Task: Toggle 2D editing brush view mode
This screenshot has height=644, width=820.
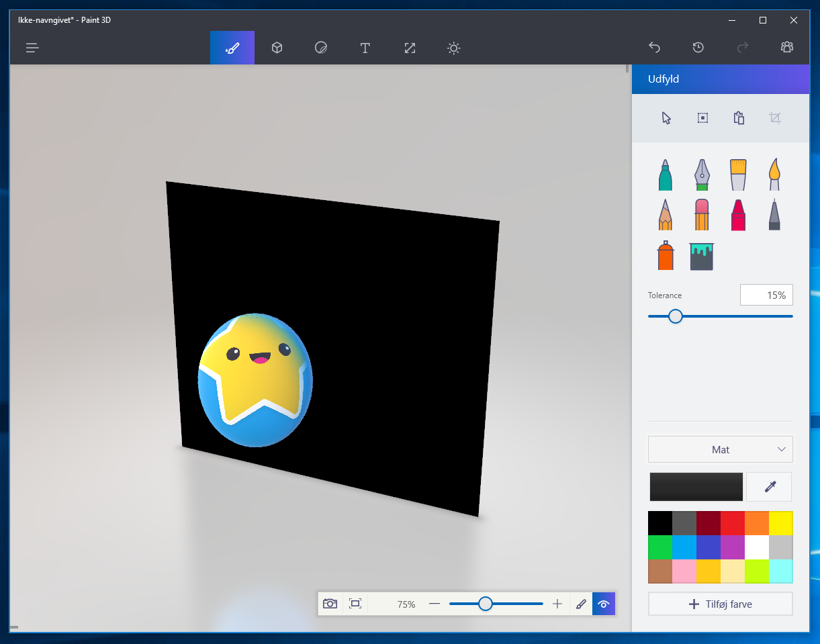Action: point(581,604)
